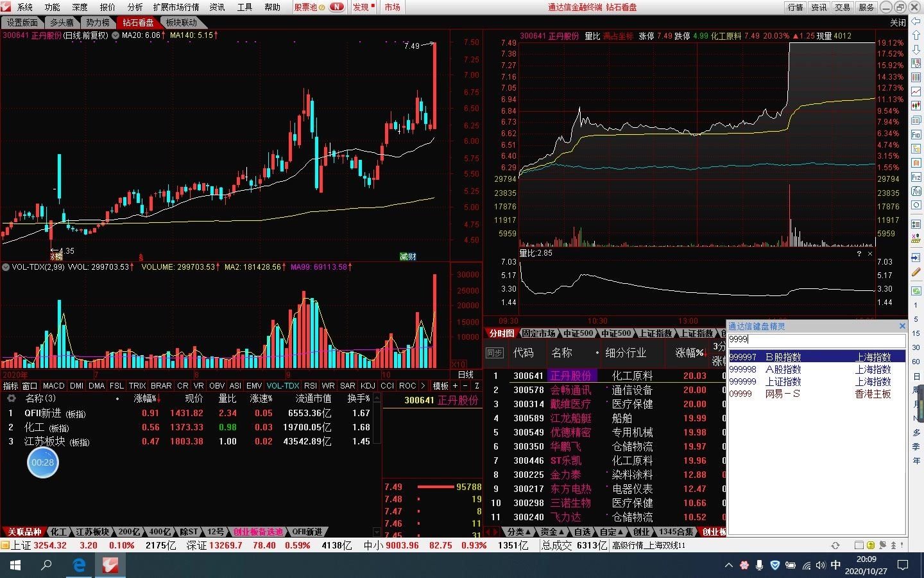The width and height of the screenshot is (924, 578).
Task: Open the 自定▲ dropdown tab
Action: [x=612, y=532]
